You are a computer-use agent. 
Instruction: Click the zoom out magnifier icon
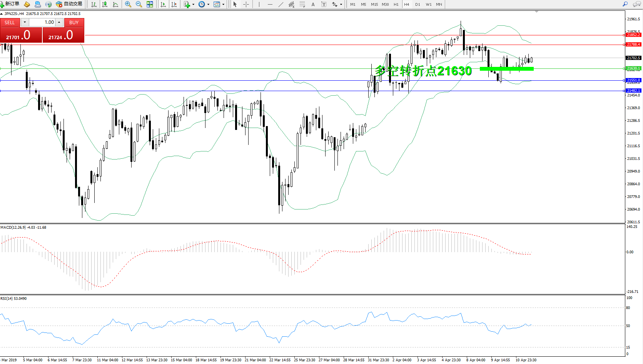[x=139, y=4]
